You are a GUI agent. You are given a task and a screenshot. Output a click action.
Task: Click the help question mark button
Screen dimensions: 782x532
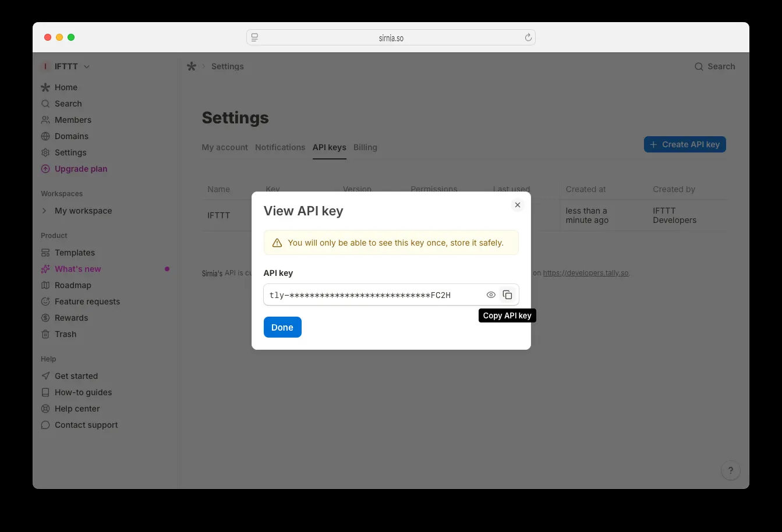tap(731, 470)
